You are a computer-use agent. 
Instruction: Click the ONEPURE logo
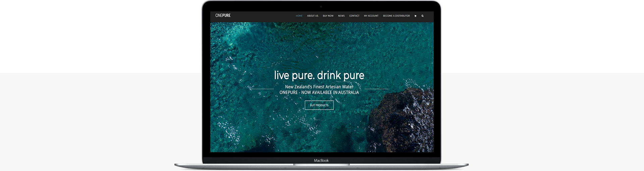tap(223, 15)
